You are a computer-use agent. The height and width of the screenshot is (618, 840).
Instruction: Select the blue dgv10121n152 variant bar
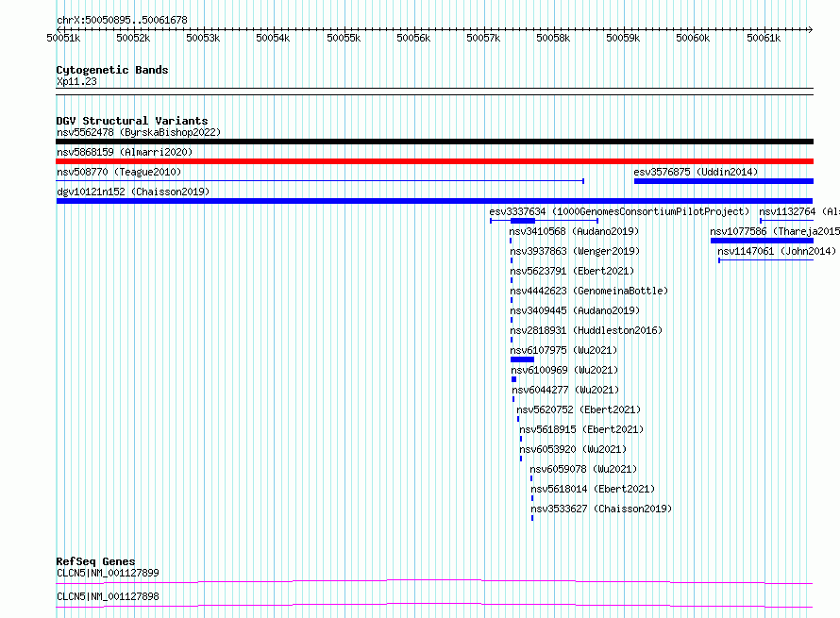tap(434, 201)
